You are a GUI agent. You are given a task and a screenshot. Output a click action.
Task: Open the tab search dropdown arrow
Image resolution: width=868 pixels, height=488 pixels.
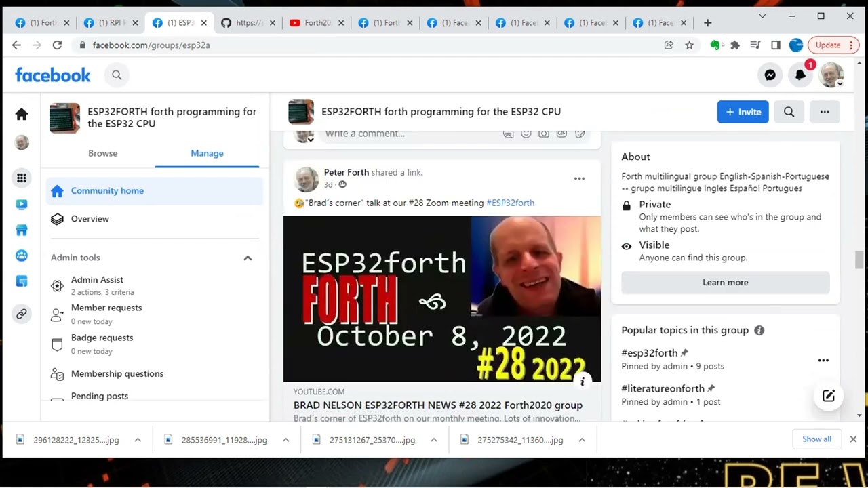[x=762, y=16]
